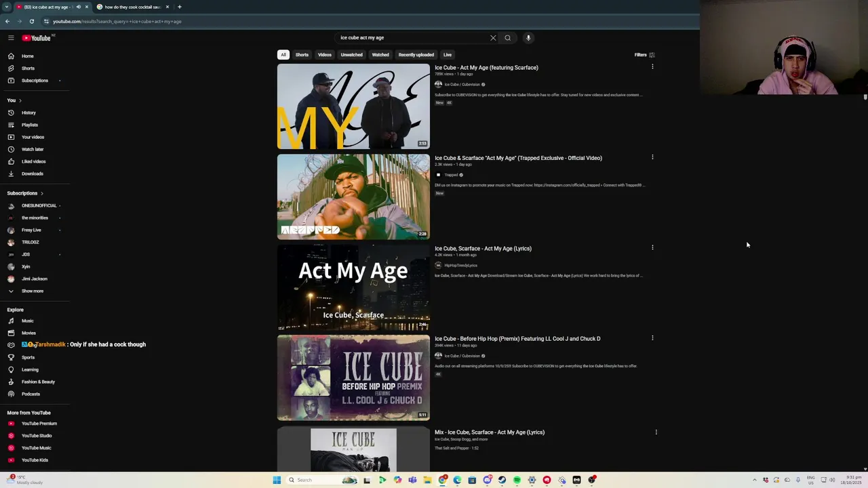The height and width of the screenshot is (488, 868).
Task: Play the Trapped Exclusive video thumbnail
Action: tap(353, 197)
